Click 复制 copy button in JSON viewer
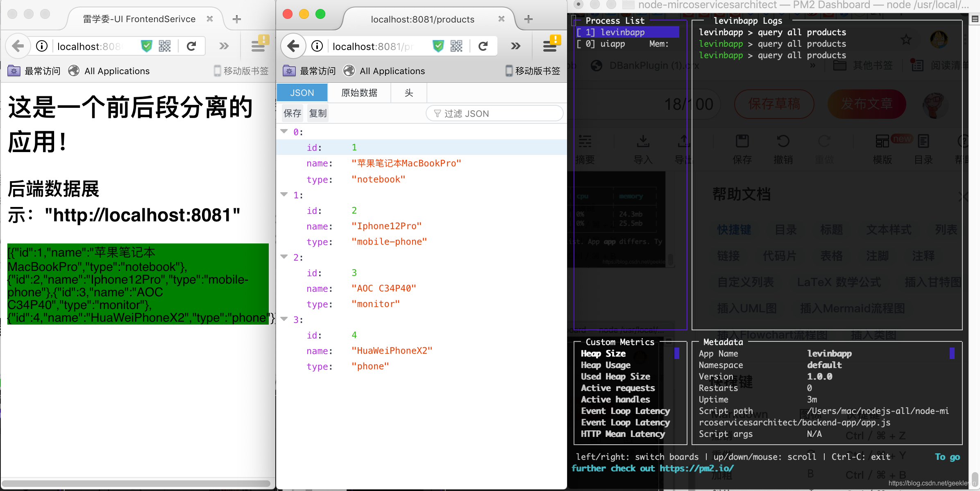 [x=318, y=114]
